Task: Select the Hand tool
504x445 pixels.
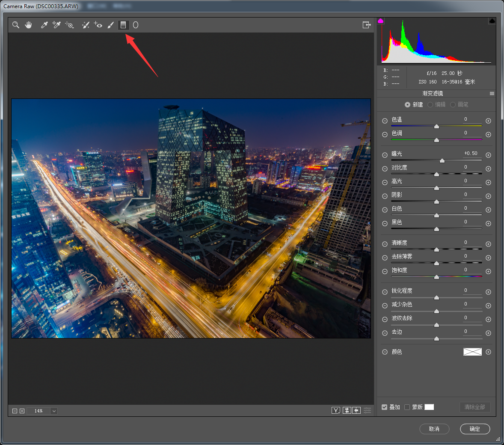Action: click(x=28, y=25)
